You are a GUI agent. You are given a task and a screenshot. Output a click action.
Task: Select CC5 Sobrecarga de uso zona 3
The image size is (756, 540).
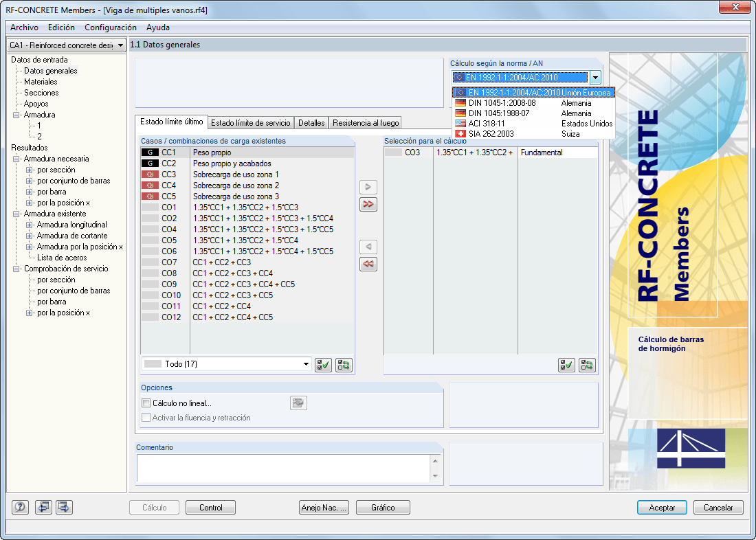pos(247,196)
